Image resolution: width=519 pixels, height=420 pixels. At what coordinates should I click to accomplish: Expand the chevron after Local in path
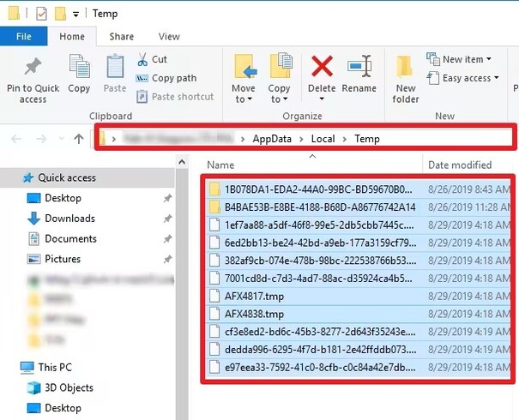click(x=345, y=139)
